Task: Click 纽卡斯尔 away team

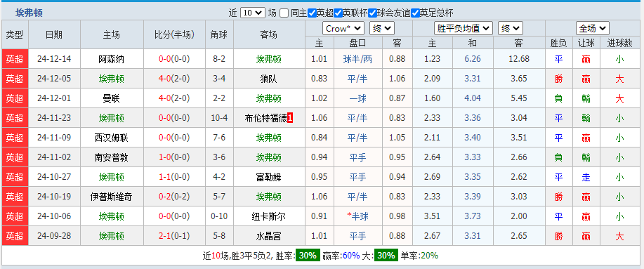Action: [269, 216]
